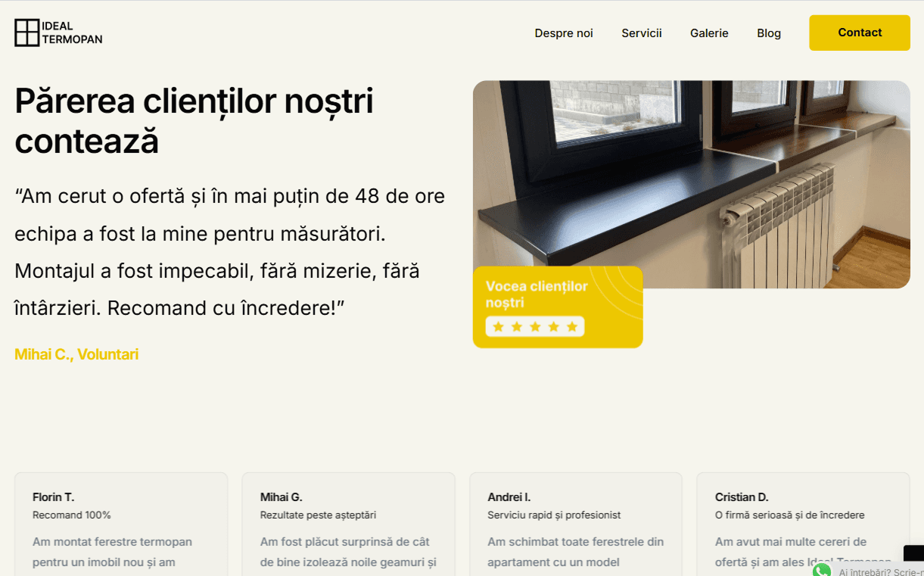Click the first star in the rating badge
924x576 pixels.
(x=498, y=326)
